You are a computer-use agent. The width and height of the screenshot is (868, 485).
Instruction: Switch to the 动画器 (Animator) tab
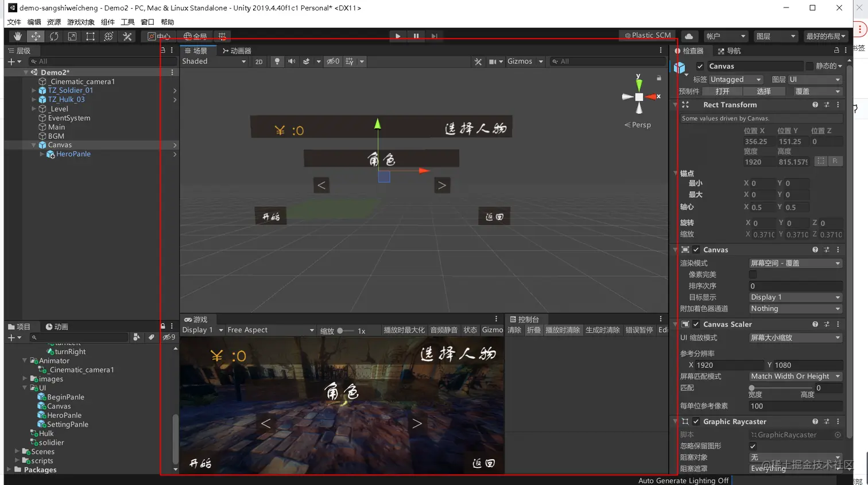237,51
